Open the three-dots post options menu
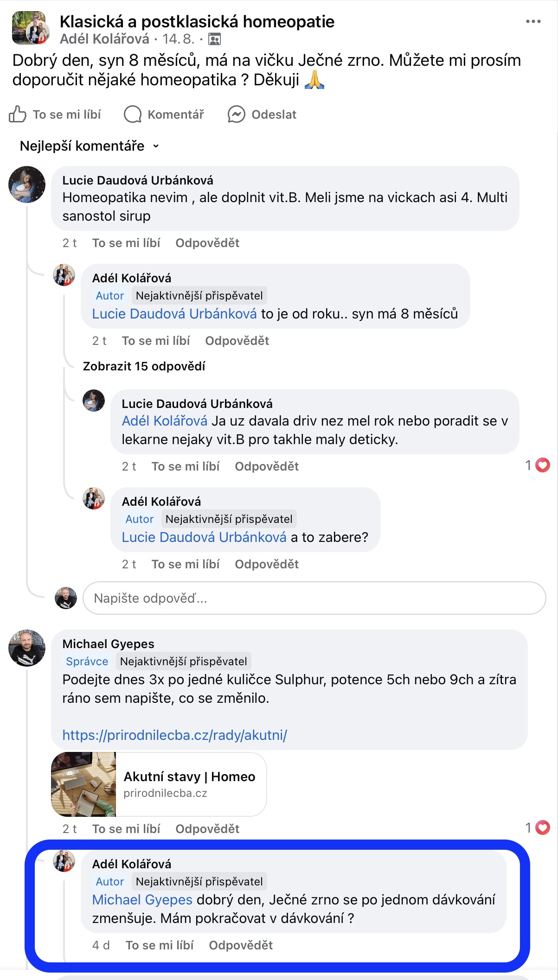This screenshot has height=980, width=558. pos(533,21)
